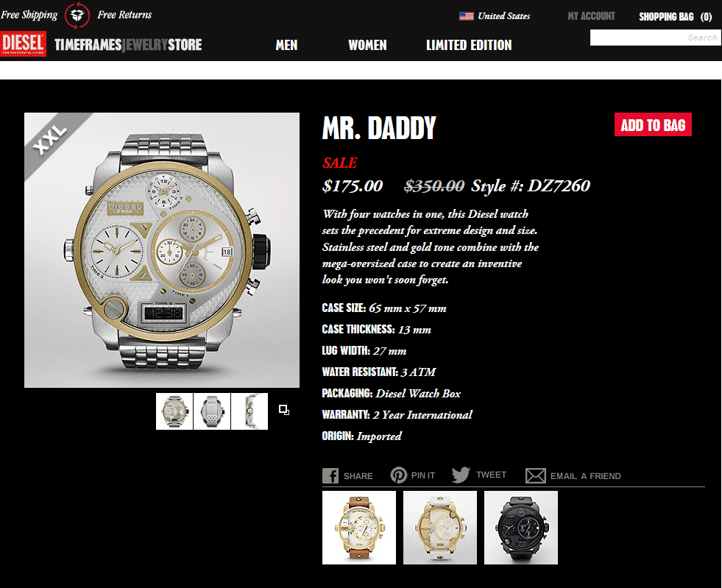Click the Pinterest Pin It icon
Screen dimensions: 722x588
pyautogui.click(x=398, y=475)
